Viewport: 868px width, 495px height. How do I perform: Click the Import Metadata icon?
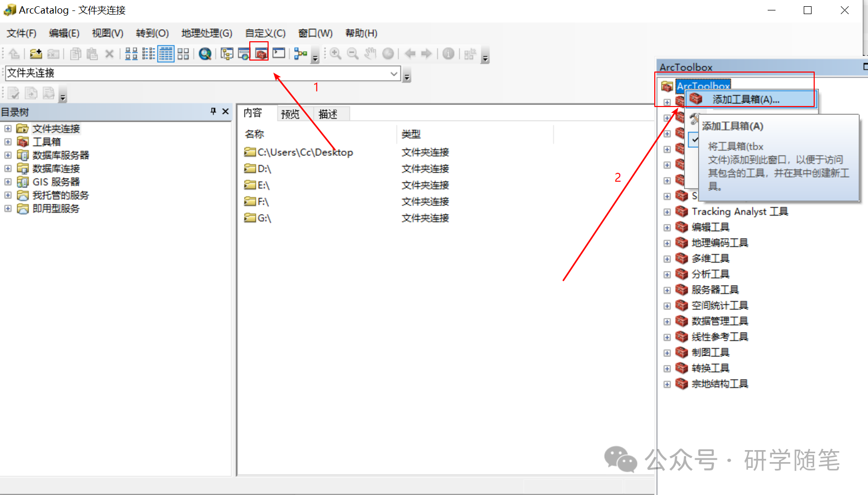[x=49, y=93]
